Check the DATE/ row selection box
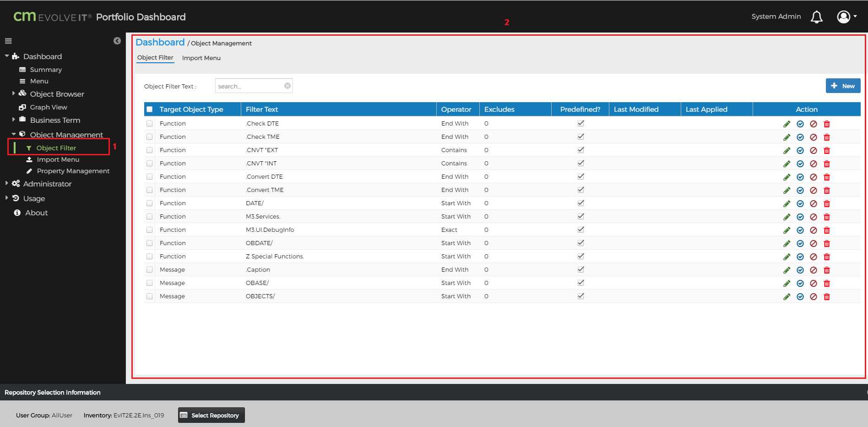The height and width of the screenshot is (427, 868). pos(149,203)
